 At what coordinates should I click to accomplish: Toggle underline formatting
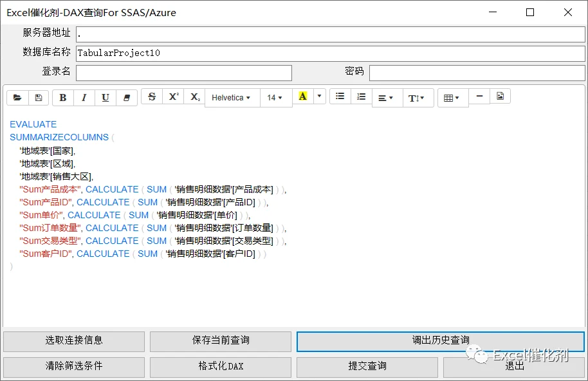pos(106,97)
